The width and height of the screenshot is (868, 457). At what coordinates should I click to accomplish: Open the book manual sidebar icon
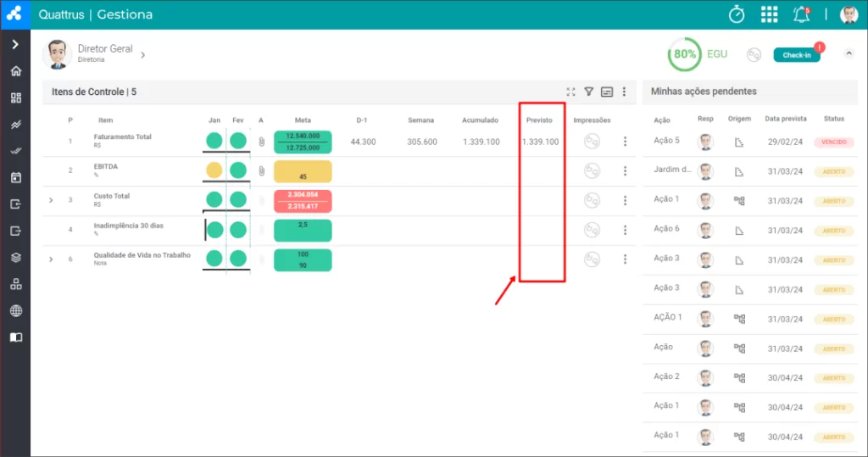[x=16, y=337]
